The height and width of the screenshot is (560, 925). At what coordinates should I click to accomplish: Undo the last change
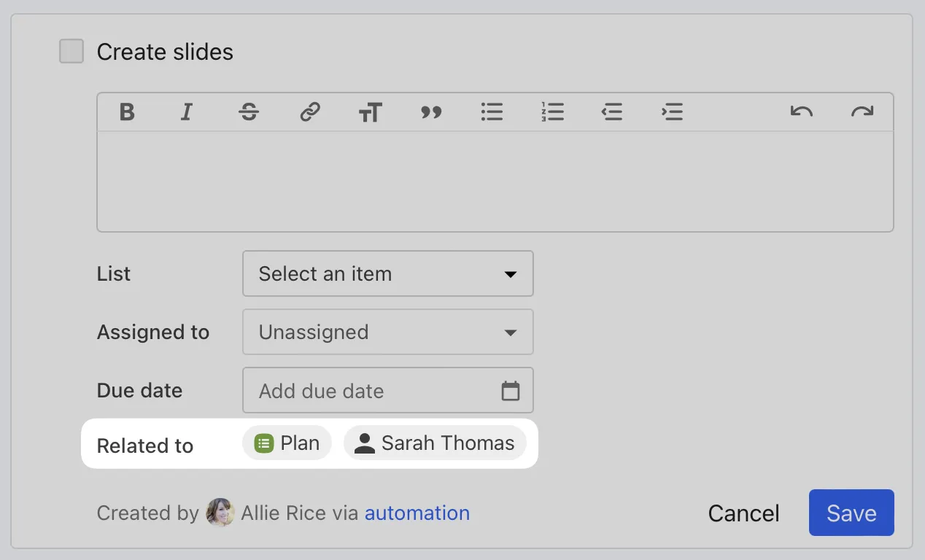[x=801, y=112]
